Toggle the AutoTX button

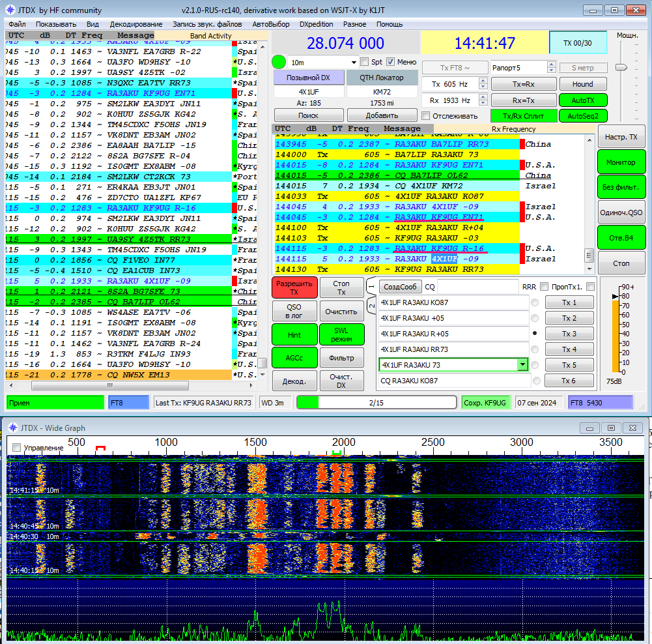pos(583,100)
